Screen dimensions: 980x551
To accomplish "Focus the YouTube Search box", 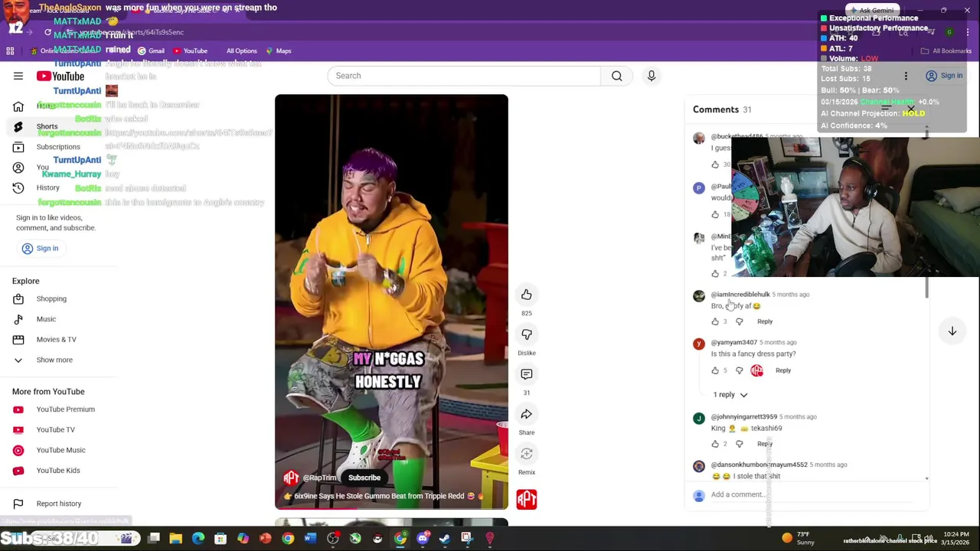I will click(x=464, y=76).
